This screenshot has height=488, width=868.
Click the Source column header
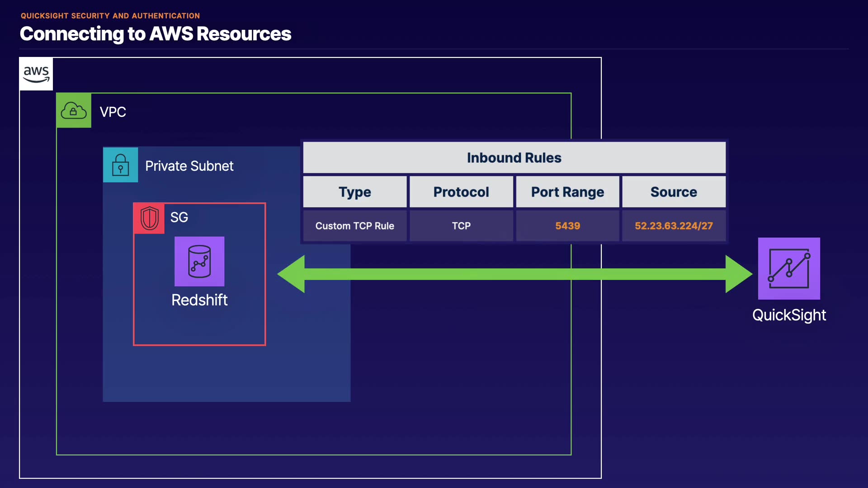tap(674, 192)
